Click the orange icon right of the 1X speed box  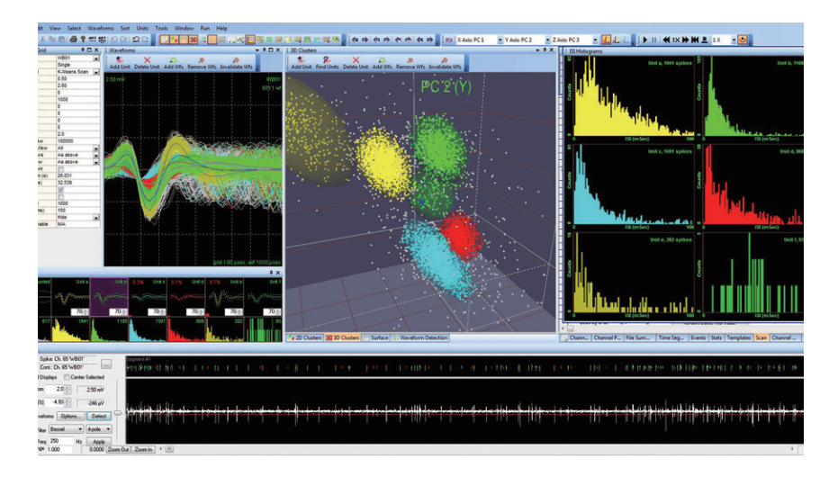(x=743, y=40)
